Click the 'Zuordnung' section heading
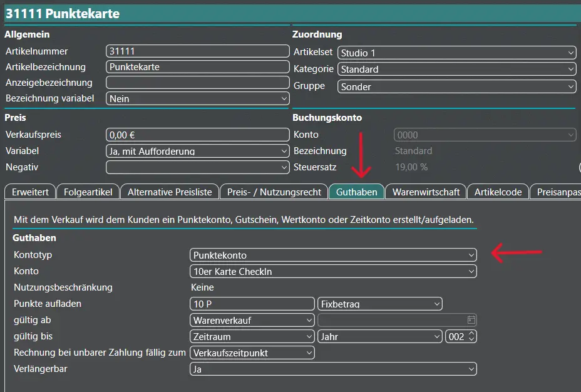Viewport: 581px width, 392px height. [317, 34]
